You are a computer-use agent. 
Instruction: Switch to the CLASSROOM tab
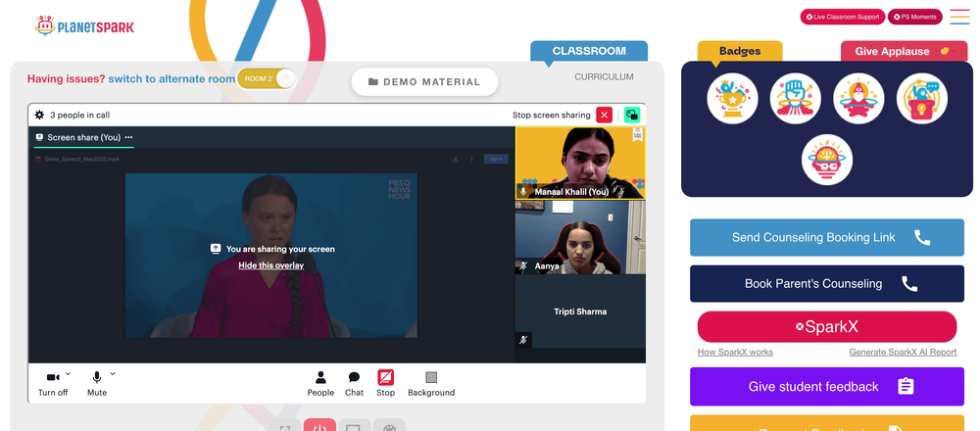[589, 51]
